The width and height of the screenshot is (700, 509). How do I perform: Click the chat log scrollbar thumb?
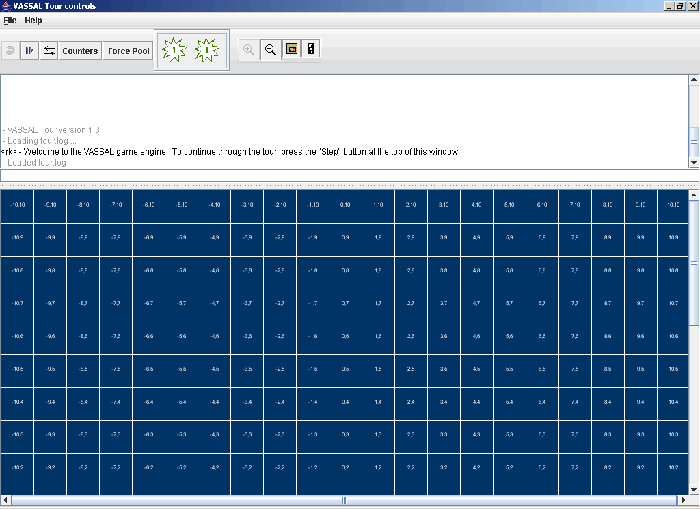694,142
